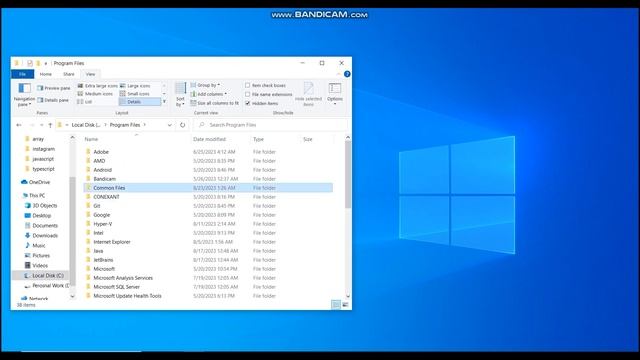Switch to the Home ribbon tab
Viewport: 640px width, 360px height.
point(45,74)
